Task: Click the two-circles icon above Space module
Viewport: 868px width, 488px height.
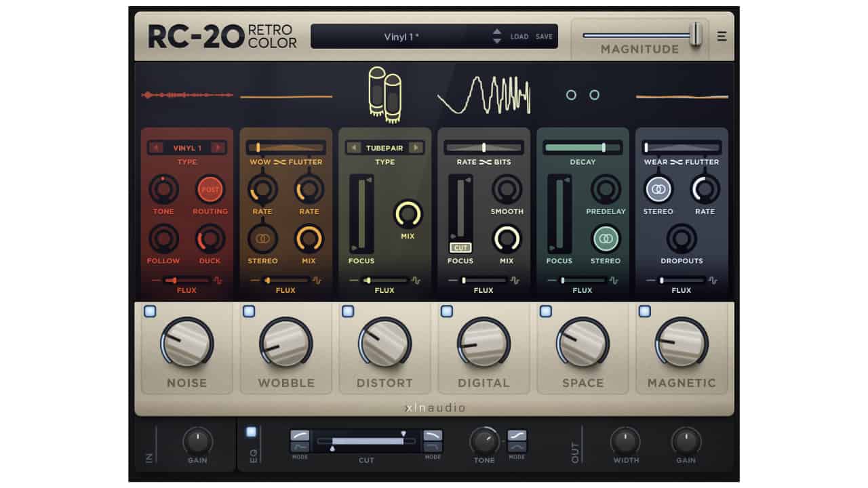Action: click(583, 95)
